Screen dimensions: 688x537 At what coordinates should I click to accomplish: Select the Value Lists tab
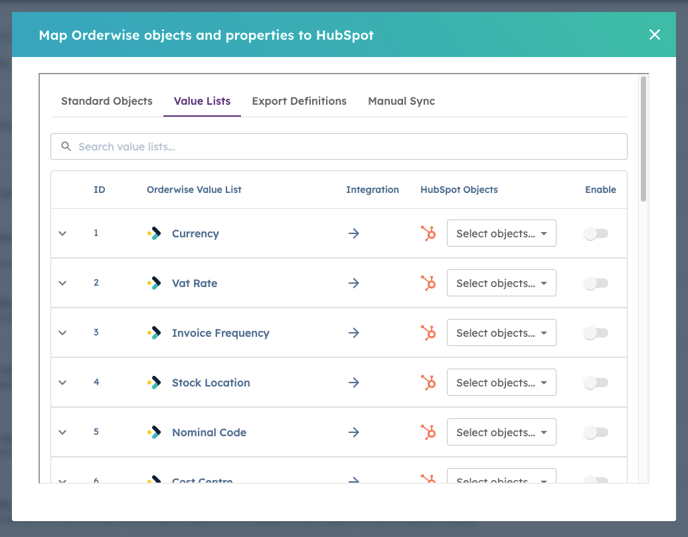click(x=202, y=101)
